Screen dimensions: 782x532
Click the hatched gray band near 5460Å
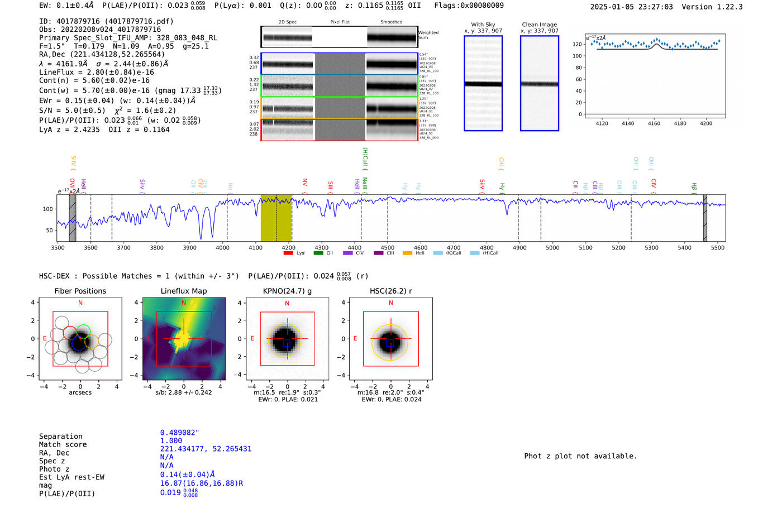pyautogui.click(x=705, y=218)
